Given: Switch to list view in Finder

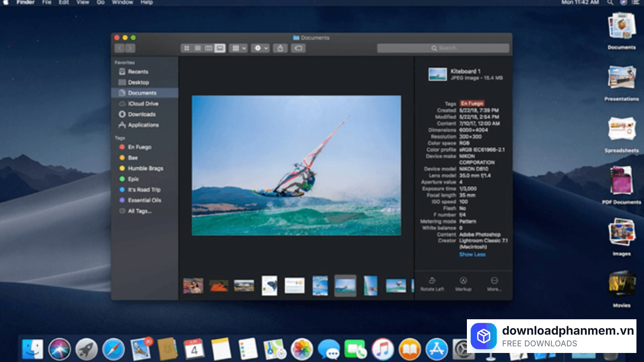Looking at the screenshot, I should [x=198, y=48].
